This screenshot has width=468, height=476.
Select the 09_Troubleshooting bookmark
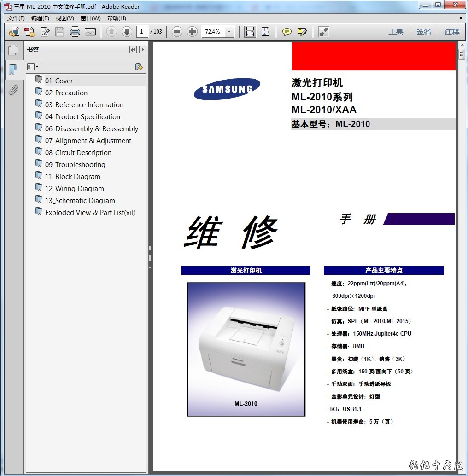[x=75, y=165]
